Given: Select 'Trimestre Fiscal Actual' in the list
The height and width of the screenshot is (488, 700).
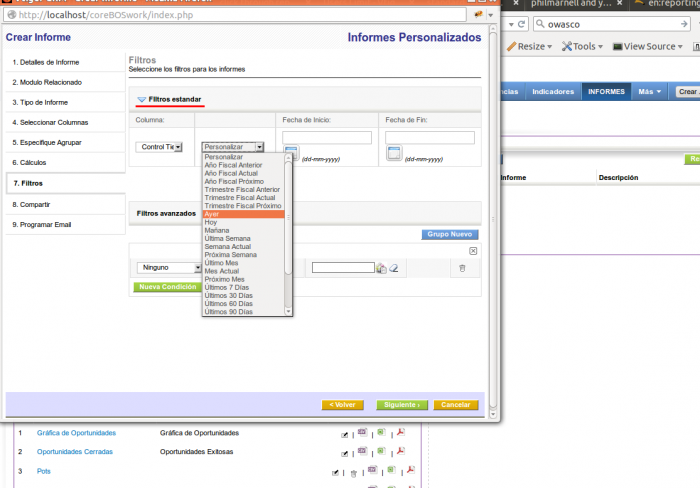Looking at the screenshot, I should click(240, 198).
